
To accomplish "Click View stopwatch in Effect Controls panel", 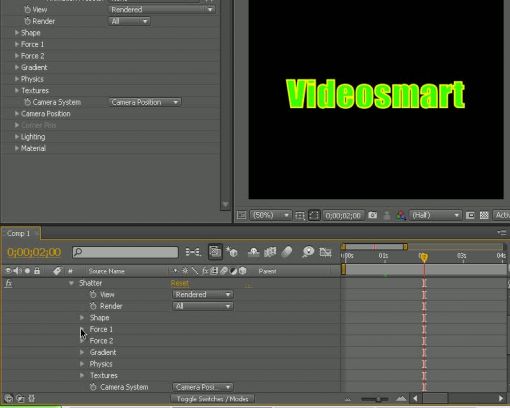I will coord(27,10).
